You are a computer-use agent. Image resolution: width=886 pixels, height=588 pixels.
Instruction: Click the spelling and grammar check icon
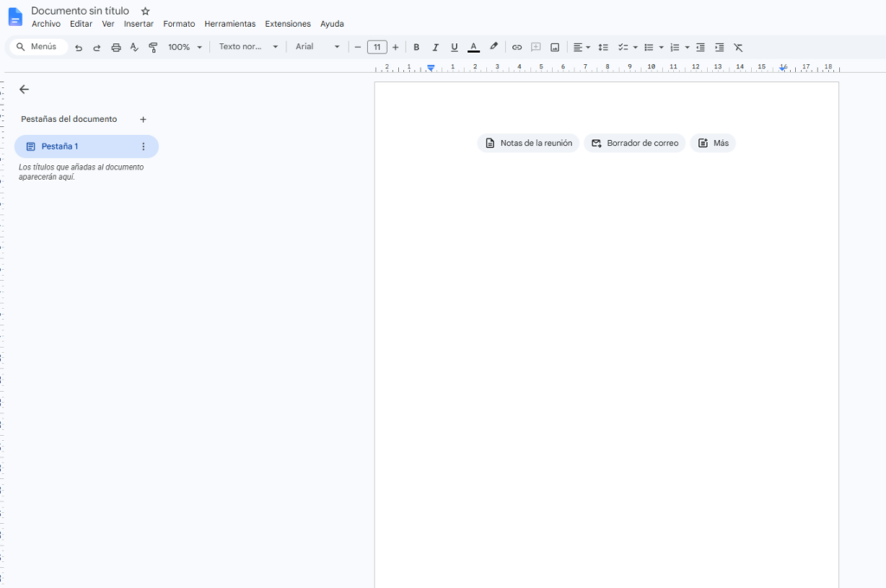tap(134, 48)
